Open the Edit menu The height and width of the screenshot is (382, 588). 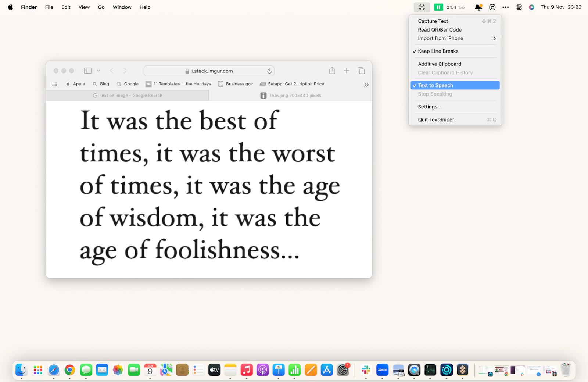click(66, 7)
